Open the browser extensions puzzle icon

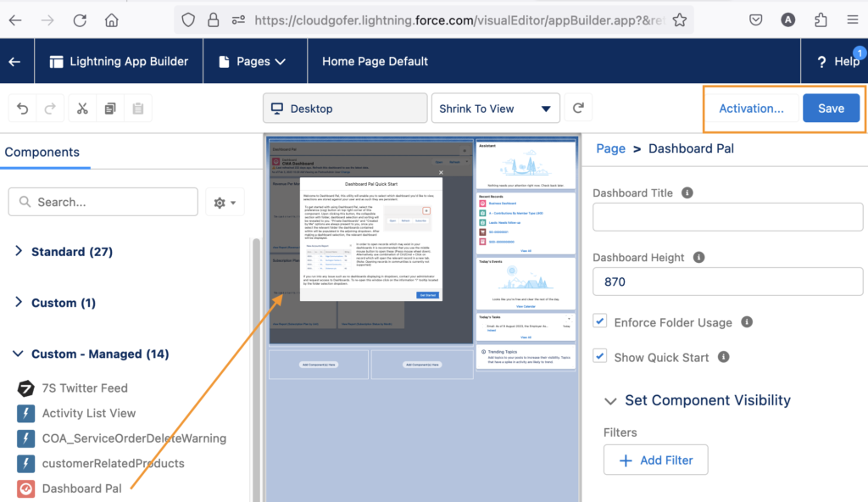click(x=821, y=20)
